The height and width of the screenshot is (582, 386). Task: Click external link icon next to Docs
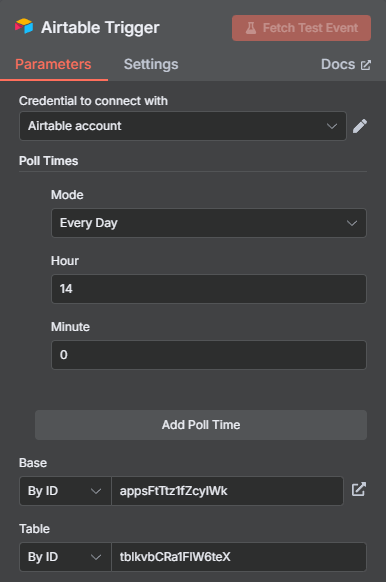[x=366, y=65]
